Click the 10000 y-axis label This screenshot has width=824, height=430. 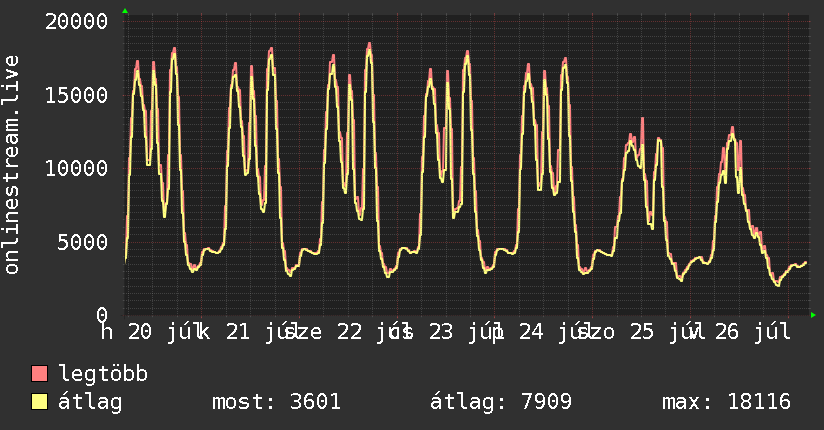click(76, 169)
